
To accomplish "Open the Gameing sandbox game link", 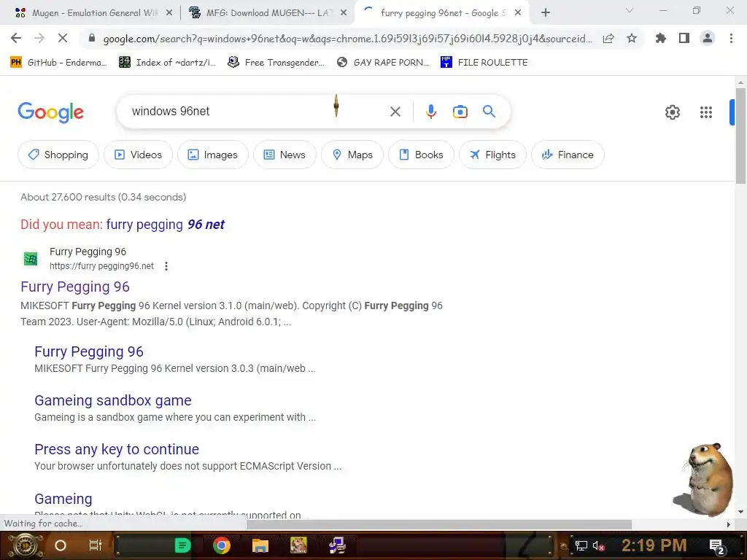I will (x=113, y=400).
